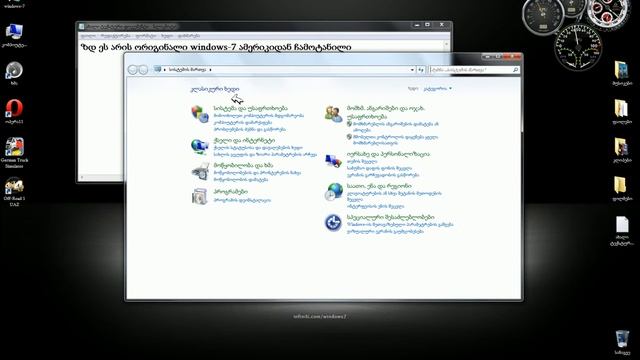640x360 pixels.
Task: Click the Control Panel address bar path text
Action: (x=187, y=70)
